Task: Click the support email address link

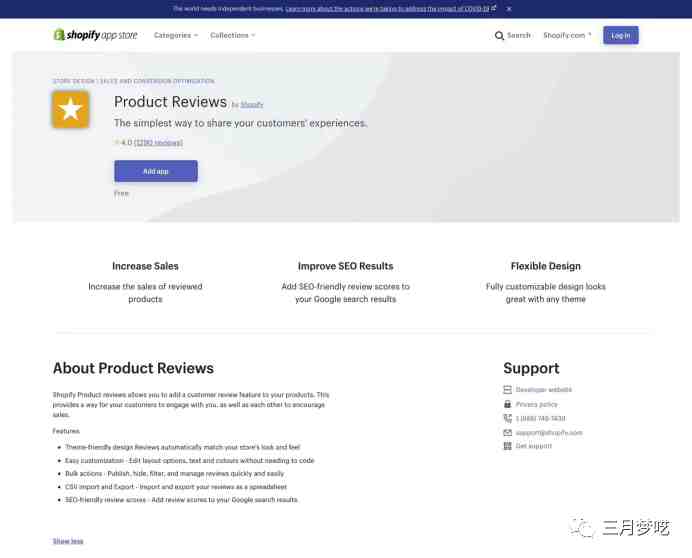Action: tap(549, 433)
